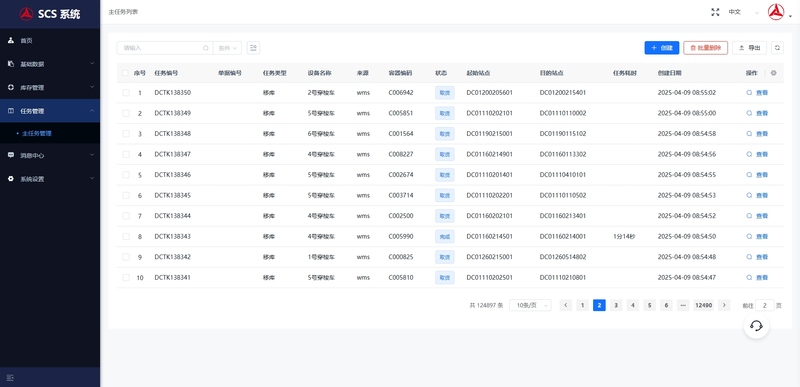
Task: Check the row for task DCTK138348
Action: (126, 134)
